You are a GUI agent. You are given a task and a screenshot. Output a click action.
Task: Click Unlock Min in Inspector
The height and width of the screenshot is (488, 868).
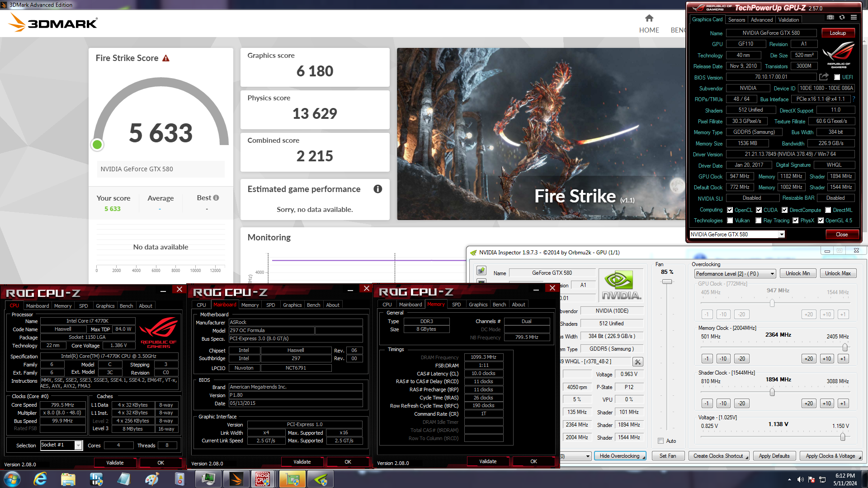coord(797,273)
